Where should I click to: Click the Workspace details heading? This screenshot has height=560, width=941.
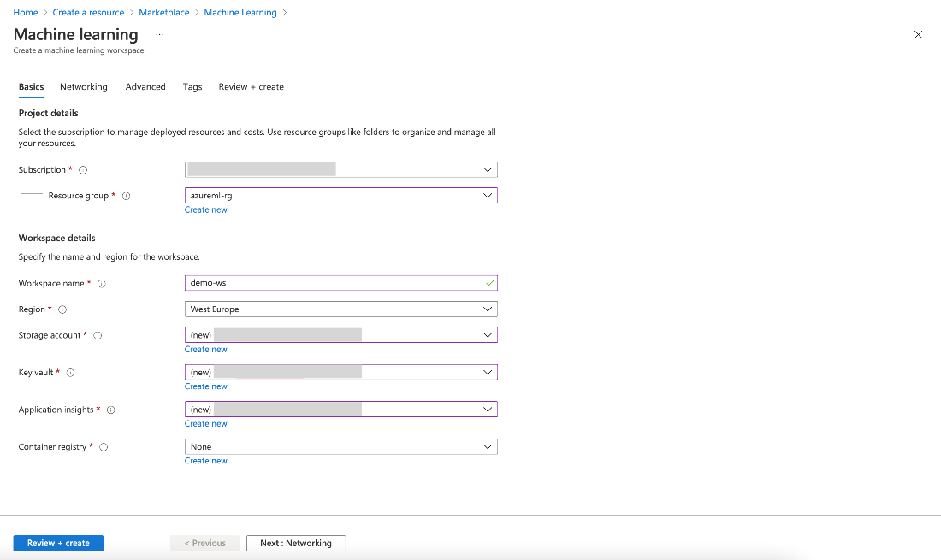point(57,238)
